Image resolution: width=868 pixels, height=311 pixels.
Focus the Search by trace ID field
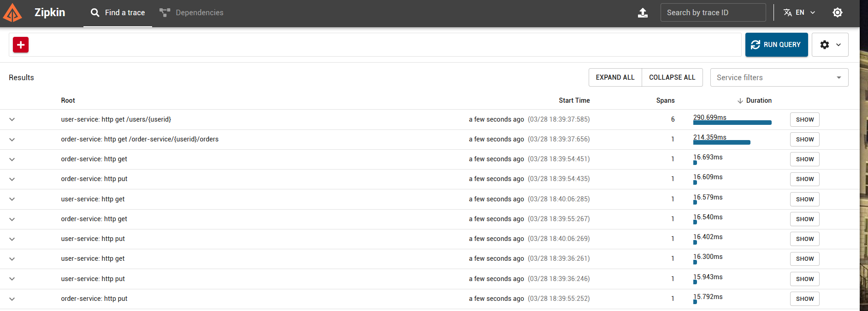(713, 12)
